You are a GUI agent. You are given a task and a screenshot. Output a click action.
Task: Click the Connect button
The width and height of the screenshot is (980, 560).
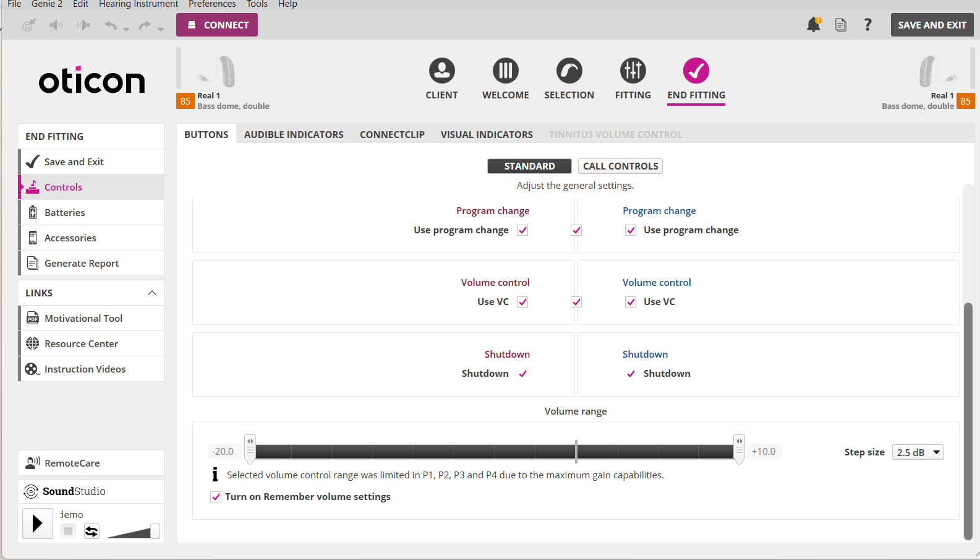coord(217,25)
